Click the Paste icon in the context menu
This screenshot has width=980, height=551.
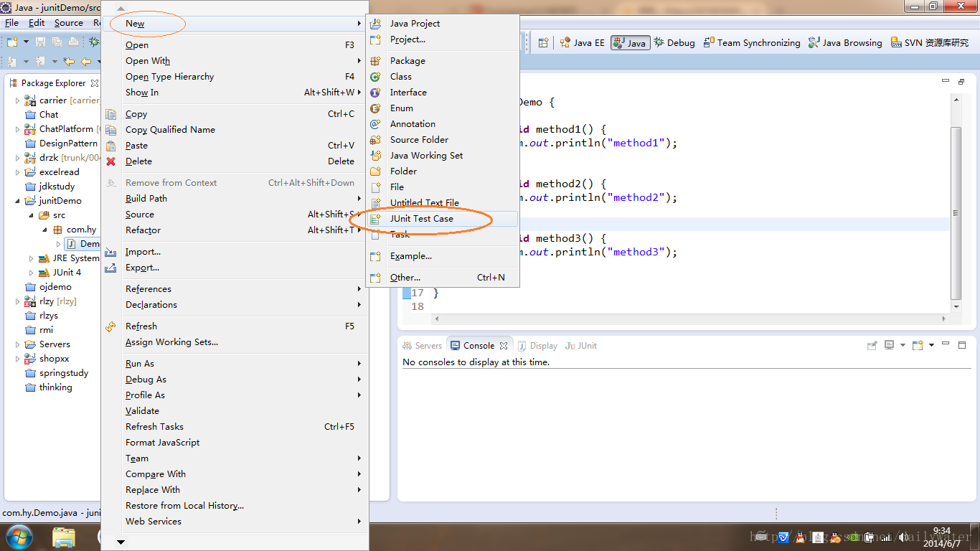(111, 146)
